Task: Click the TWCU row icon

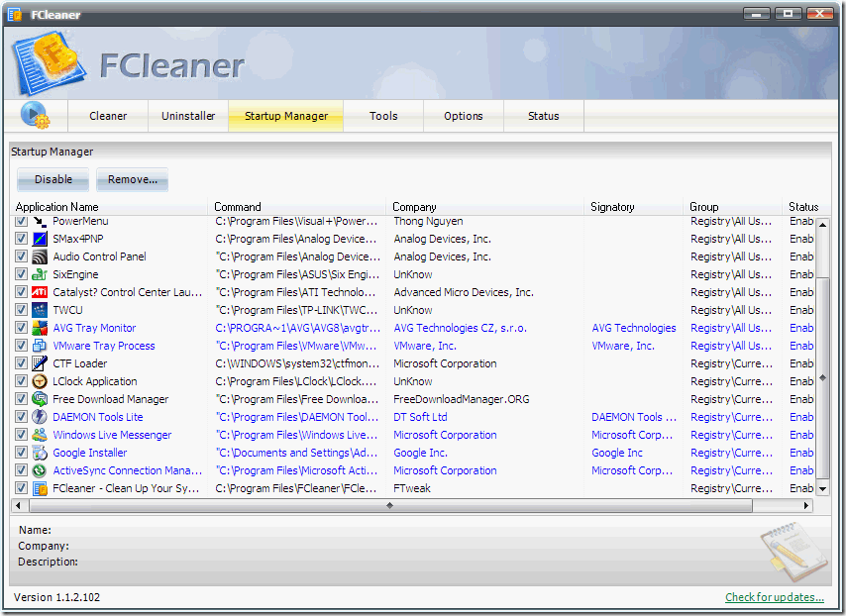Action: pyautogui.click(x=40, y=310)
